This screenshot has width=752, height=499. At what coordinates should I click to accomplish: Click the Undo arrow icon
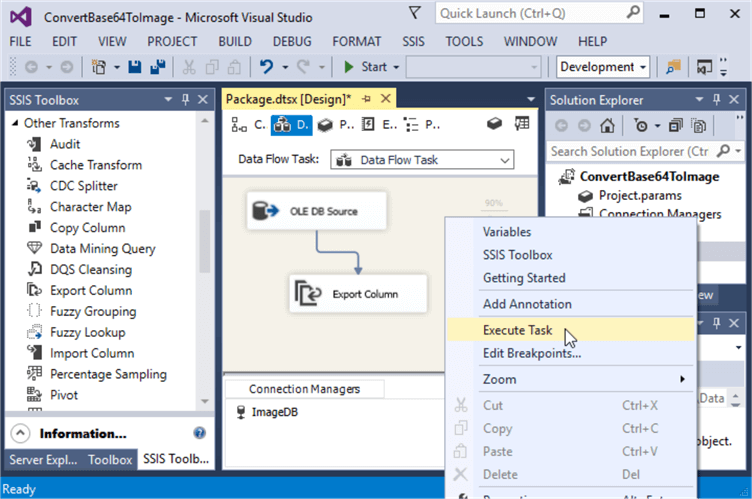tap(266, 67)
